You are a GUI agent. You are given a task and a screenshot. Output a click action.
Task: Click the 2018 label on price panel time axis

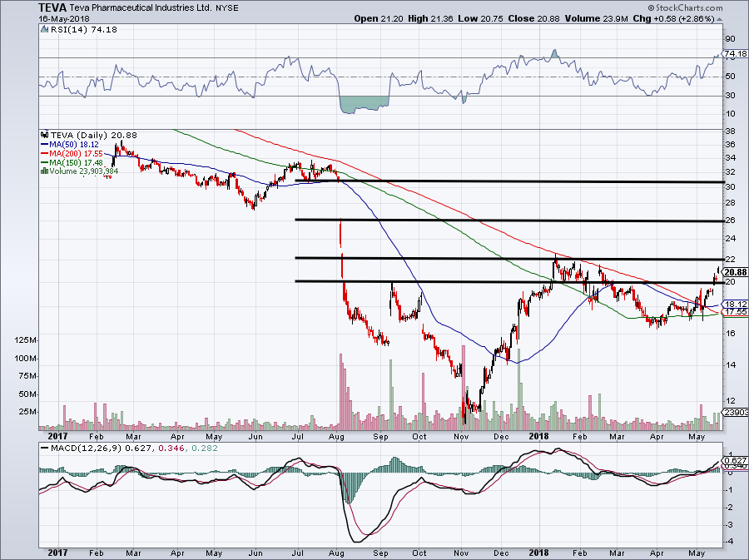pyautogui.click(x=538, y=436)
